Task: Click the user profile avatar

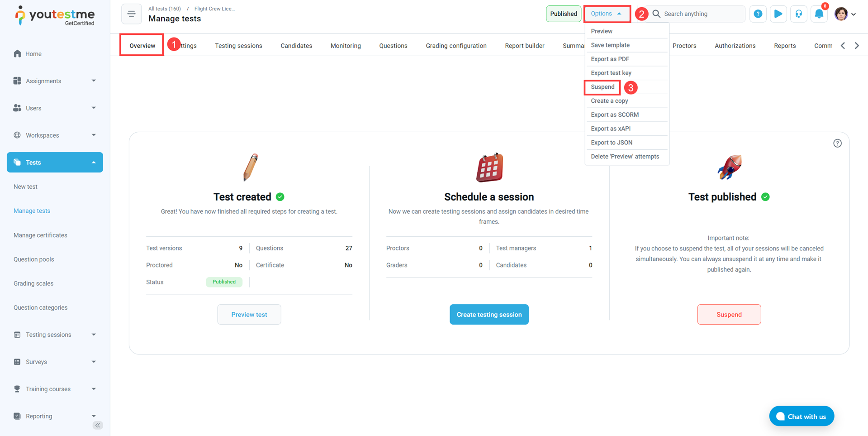Action: coord(841,14)
